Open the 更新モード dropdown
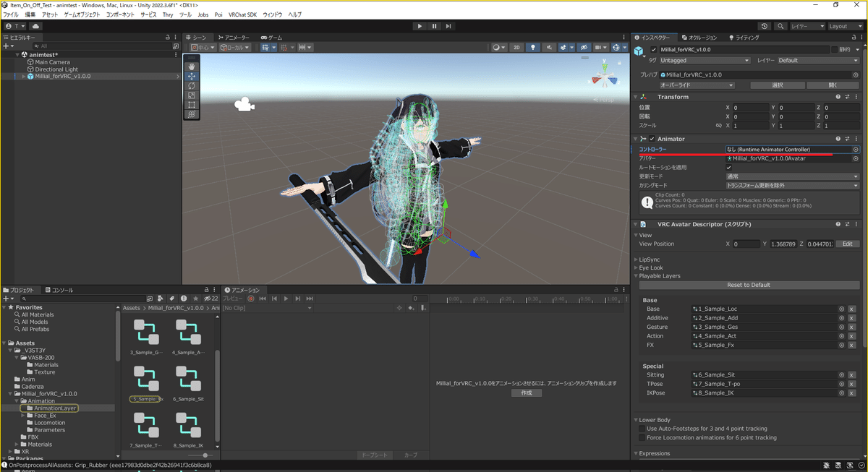Viewport: 868px width, 472px height. click(792, 176)
